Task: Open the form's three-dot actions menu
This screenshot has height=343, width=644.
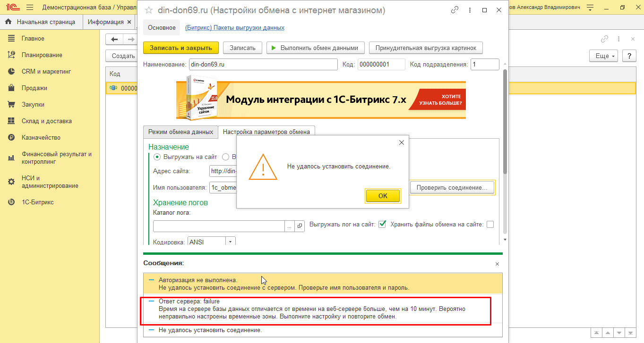Action: pyautogui.click(x=470, y=10)
